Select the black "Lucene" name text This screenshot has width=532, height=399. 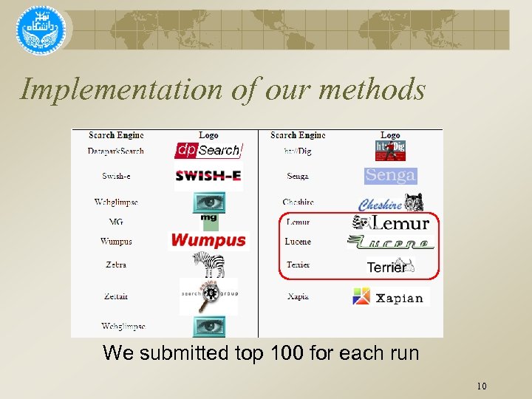pos(298,242)
